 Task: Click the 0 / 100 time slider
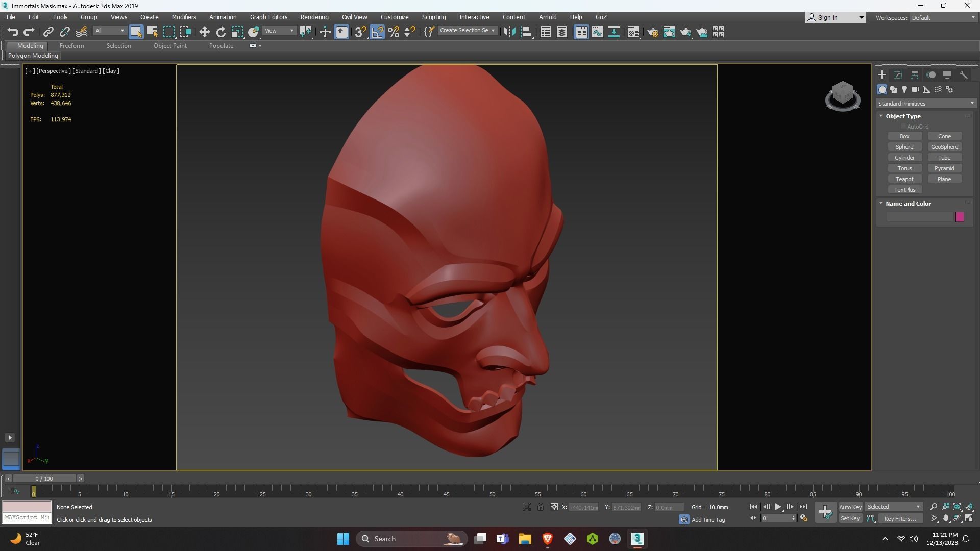pos(44,479)
